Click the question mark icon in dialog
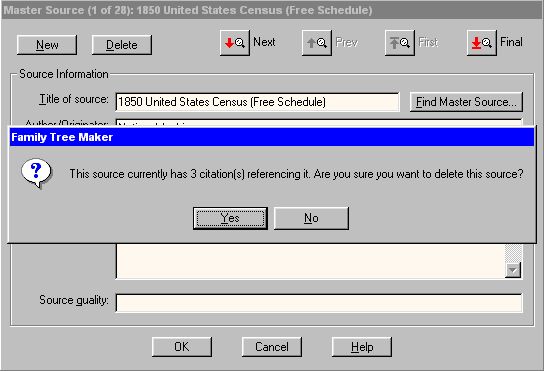Image resolution: width=544 pixels, height=371 pixels. pos(36,173)
